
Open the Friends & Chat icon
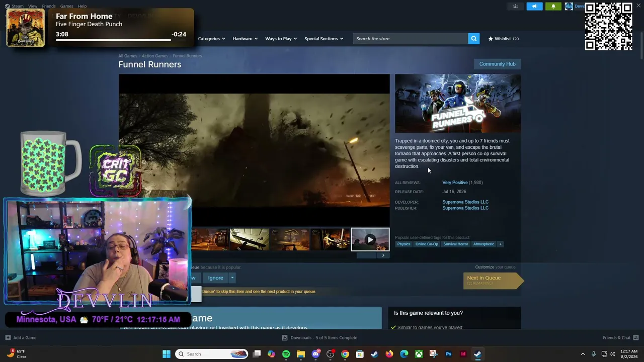[636, 337]
